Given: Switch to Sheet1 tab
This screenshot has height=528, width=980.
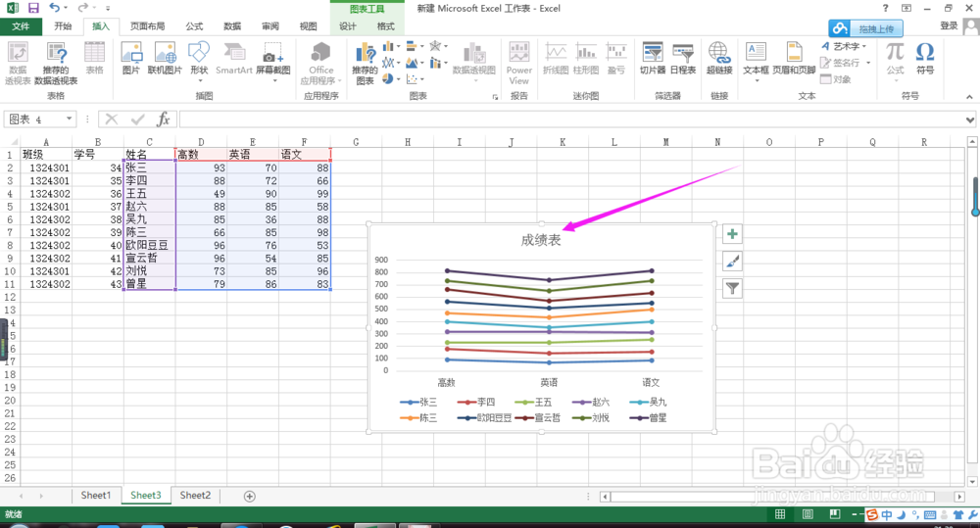Looking at the screenshot, I should (x=96, y=496).
